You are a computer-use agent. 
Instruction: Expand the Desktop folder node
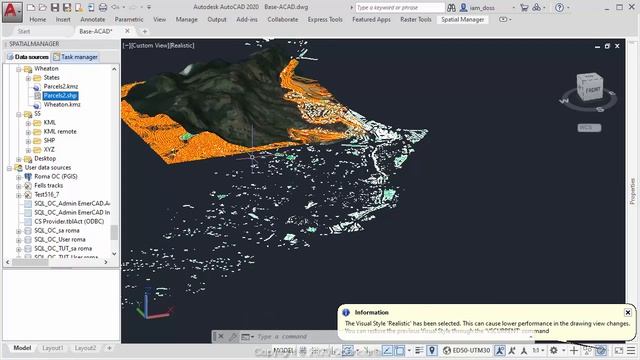19,158
